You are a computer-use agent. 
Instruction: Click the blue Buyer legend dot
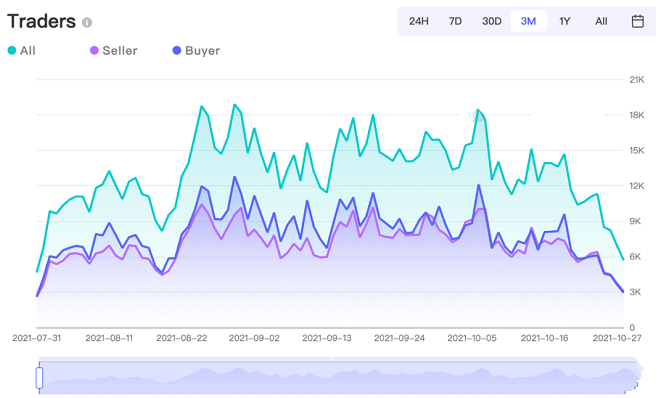177,51
